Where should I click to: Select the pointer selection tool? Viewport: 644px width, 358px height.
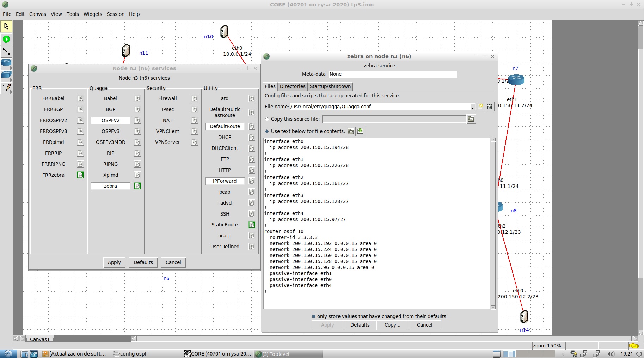[6, 26]
